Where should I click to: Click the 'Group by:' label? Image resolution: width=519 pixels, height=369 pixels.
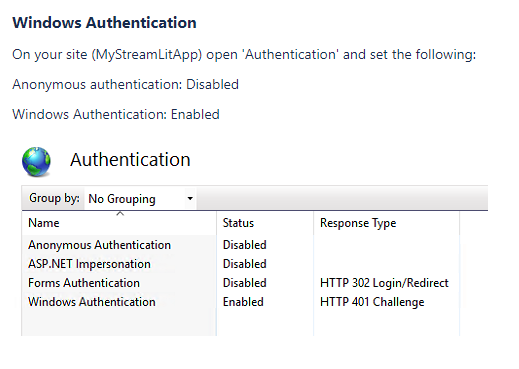[54, 198]
